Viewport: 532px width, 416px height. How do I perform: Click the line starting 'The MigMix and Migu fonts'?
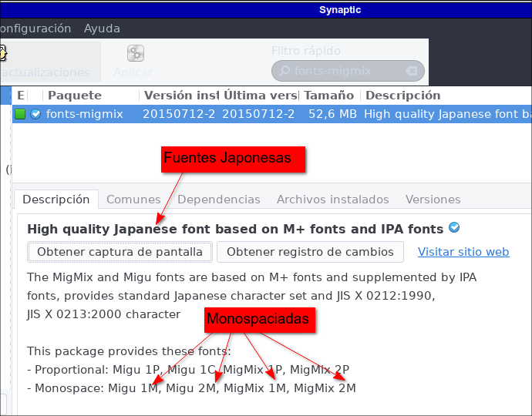point(252,277)
